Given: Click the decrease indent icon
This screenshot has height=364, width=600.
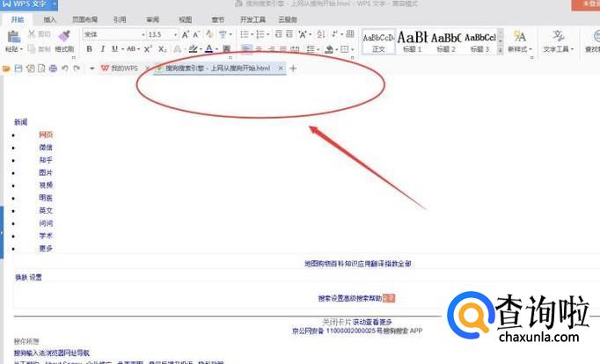Looking at the screenshot, I should pyautogui.click(x=279, y=34).
